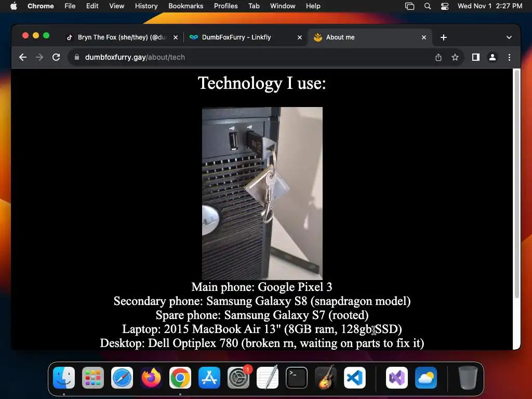
Task: Open Finder from the dock
Action: (x=64, y=378)
